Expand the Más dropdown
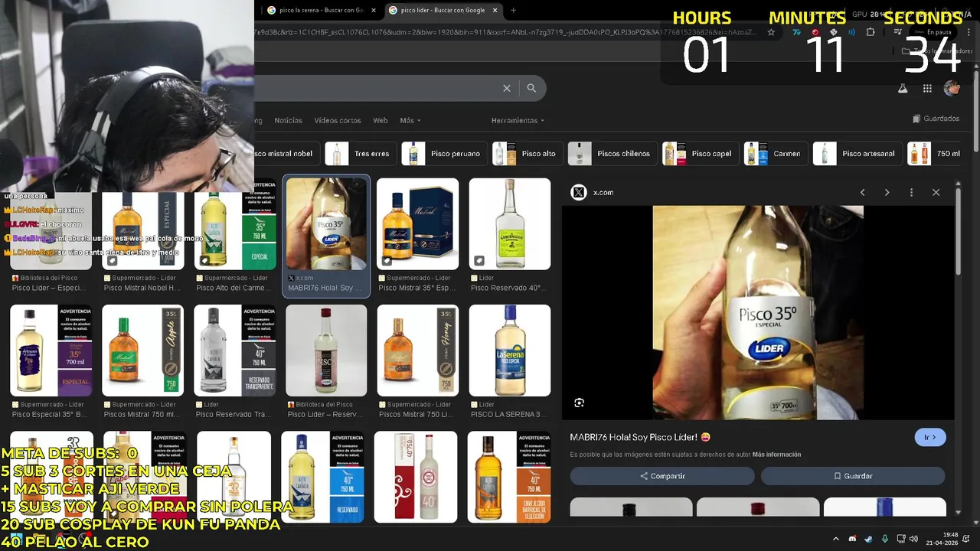980x551 pixels. tap(410, 120)
